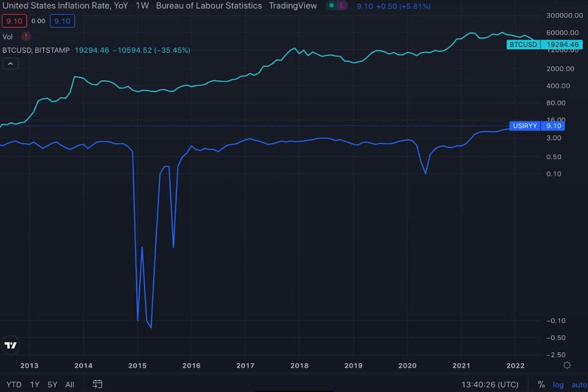The height and width of the screenshot is (392, 588).
Task: Click the United States Inflation Rate title
Action: (65, 6)
